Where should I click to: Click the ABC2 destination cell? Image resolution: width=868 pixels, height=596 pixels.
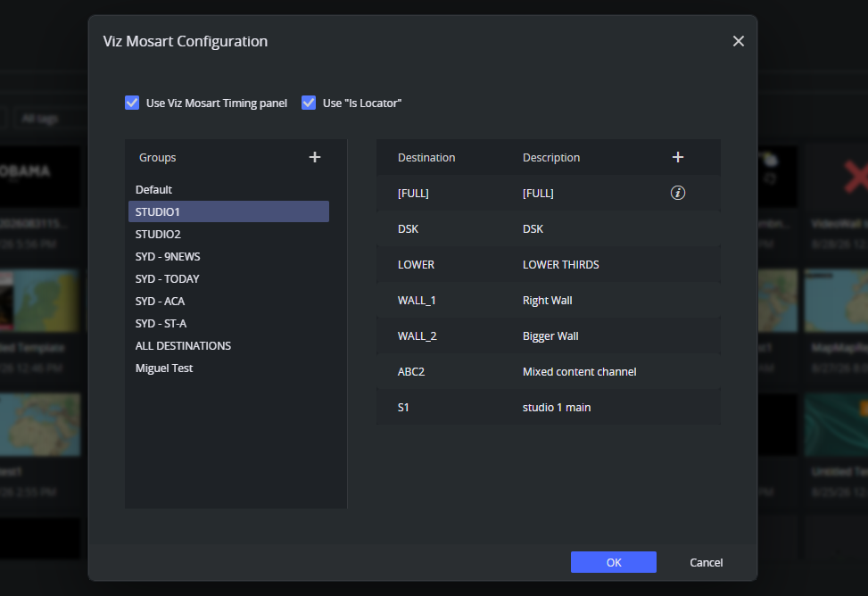pos(410,372)
